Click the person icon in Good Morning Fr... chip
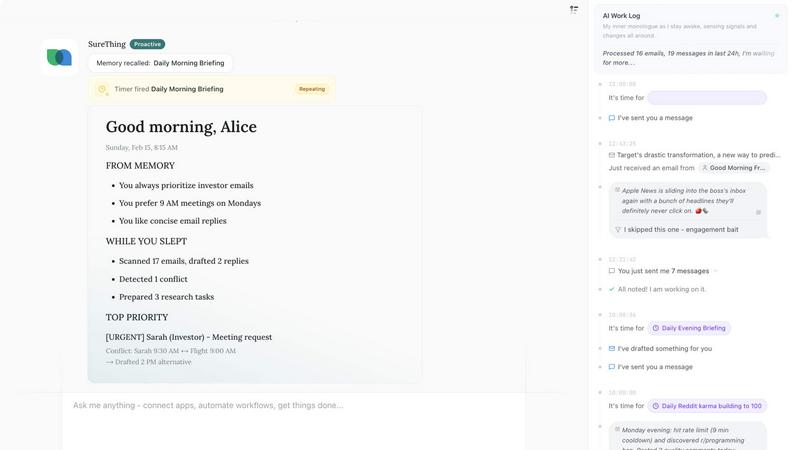 click(705, 168)
